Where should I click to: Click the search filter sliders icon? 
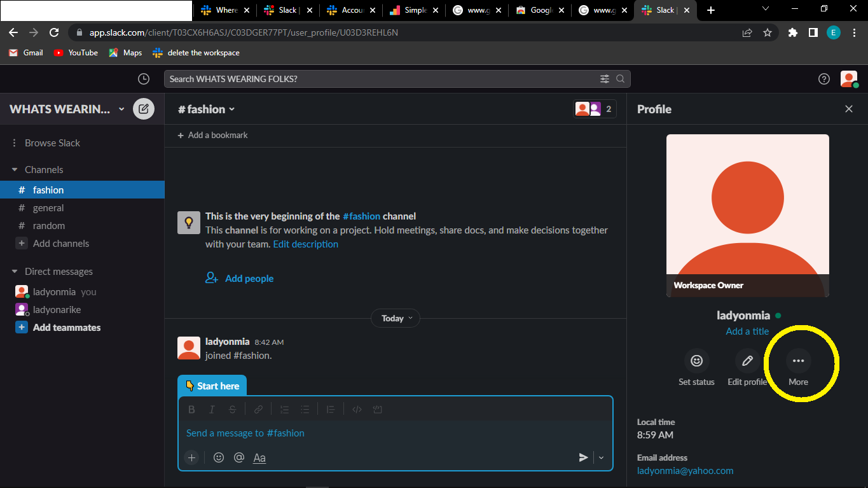(604, 79)
